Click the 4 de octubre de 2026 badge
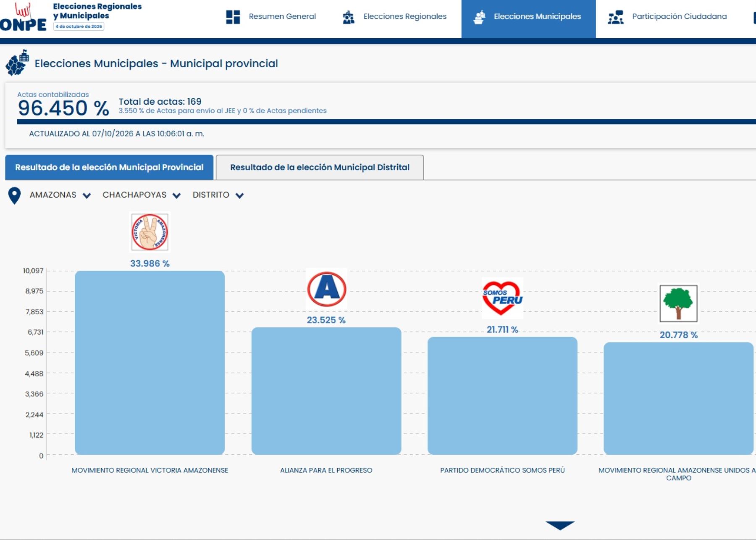Viewport: 756px width, 540px height. click(x=79, y=26)
